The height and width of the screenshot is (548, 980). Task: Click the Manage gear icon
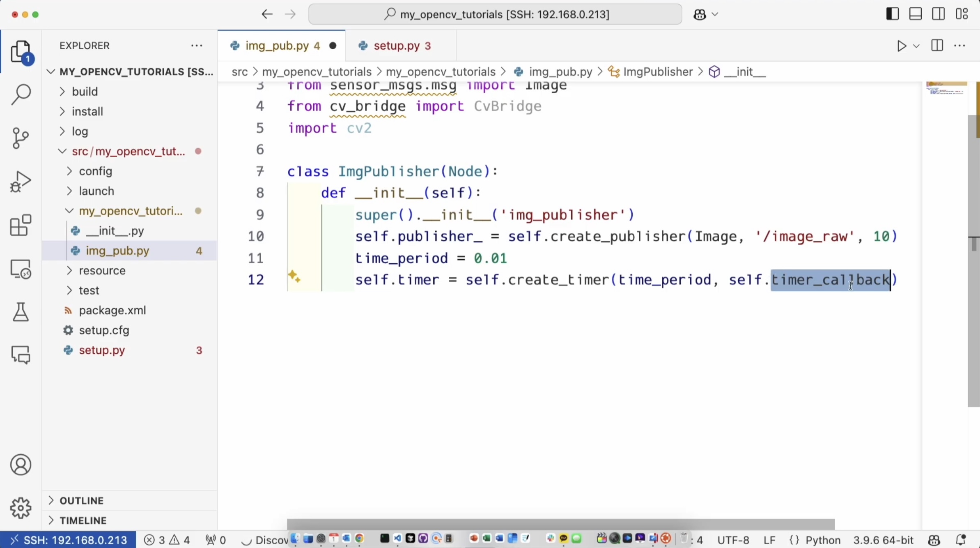(21, 508)
